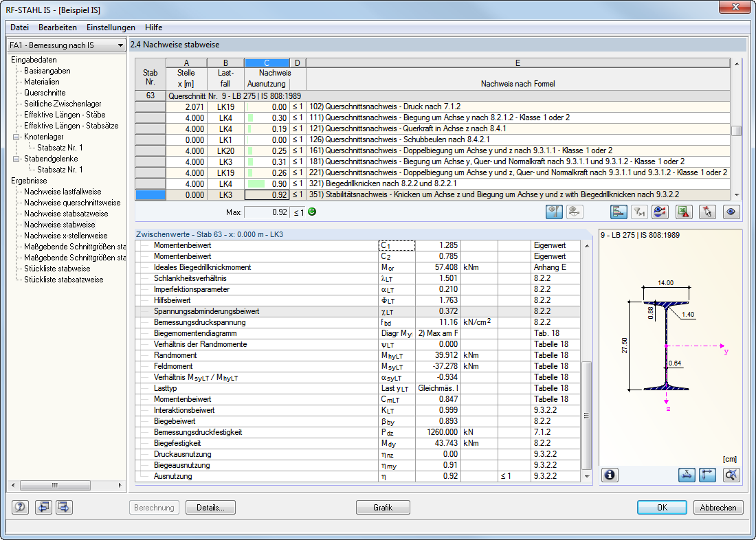Toggle the dimensions display icon in section view
The image size is (756, 540).
[x=687, y=475]
